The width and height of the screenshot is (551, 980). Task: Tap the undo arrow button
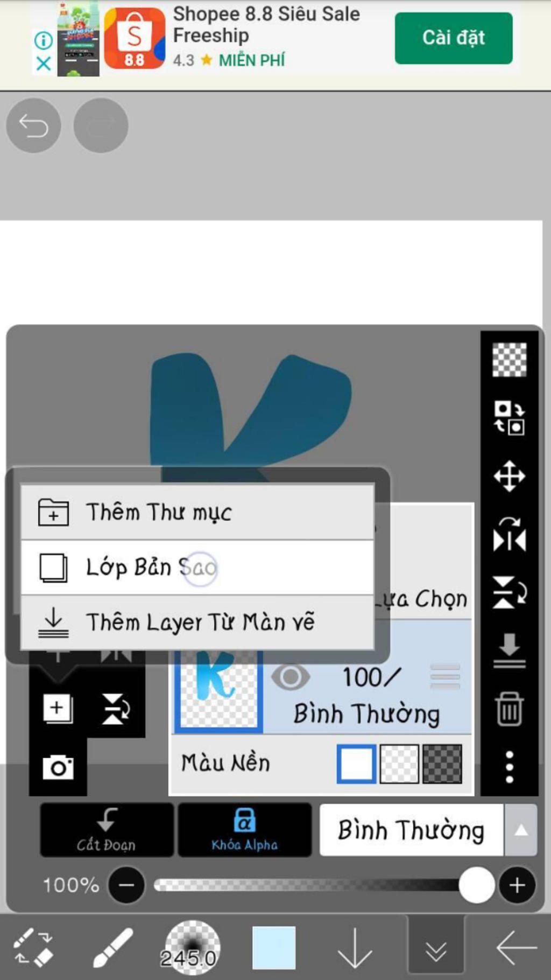coord(33,125)
